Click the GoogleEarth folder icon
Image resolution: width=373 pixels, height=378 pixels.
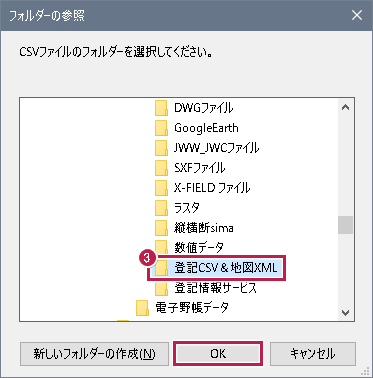point(161,128)
